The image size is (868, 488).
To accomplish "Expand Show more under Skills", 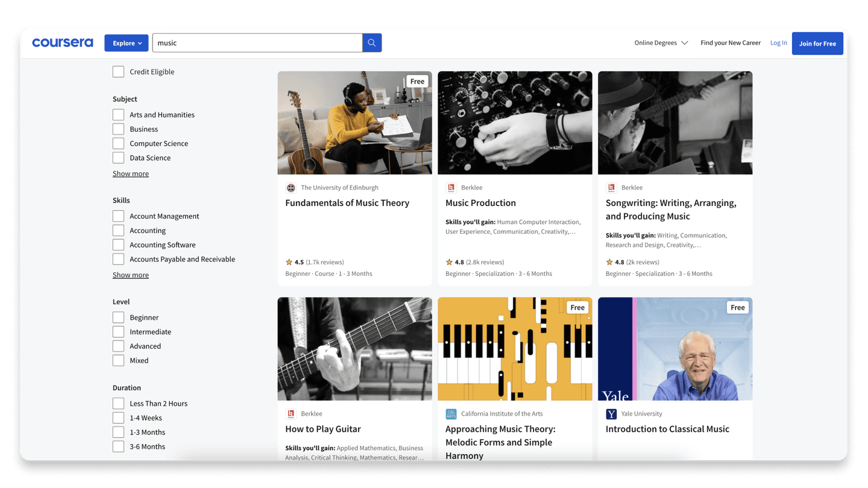I will (x=131, y=275).
